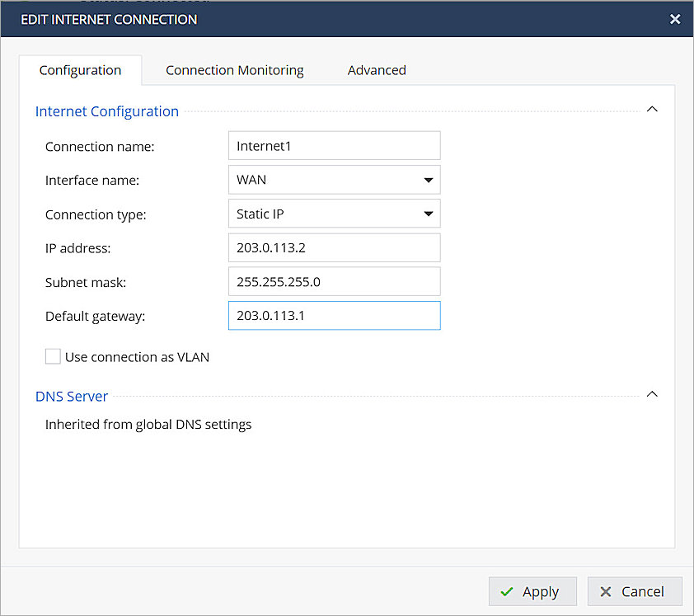This screenshot has width=694, height=616.
Task: Click the Default gateway field
Action: (x=334, y=316)
